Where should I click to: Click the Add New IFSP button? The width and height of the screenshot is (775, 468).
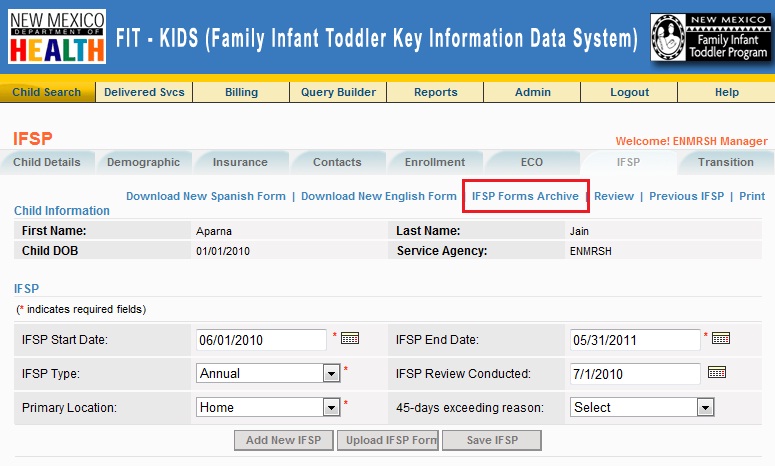tap(284, 440)
